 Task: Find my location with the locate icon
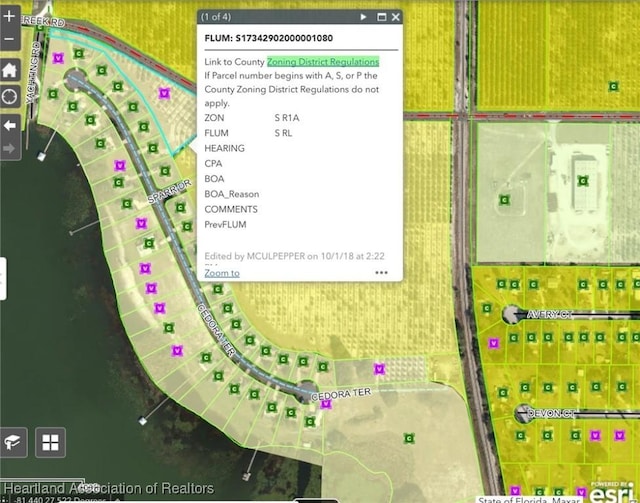9,97
